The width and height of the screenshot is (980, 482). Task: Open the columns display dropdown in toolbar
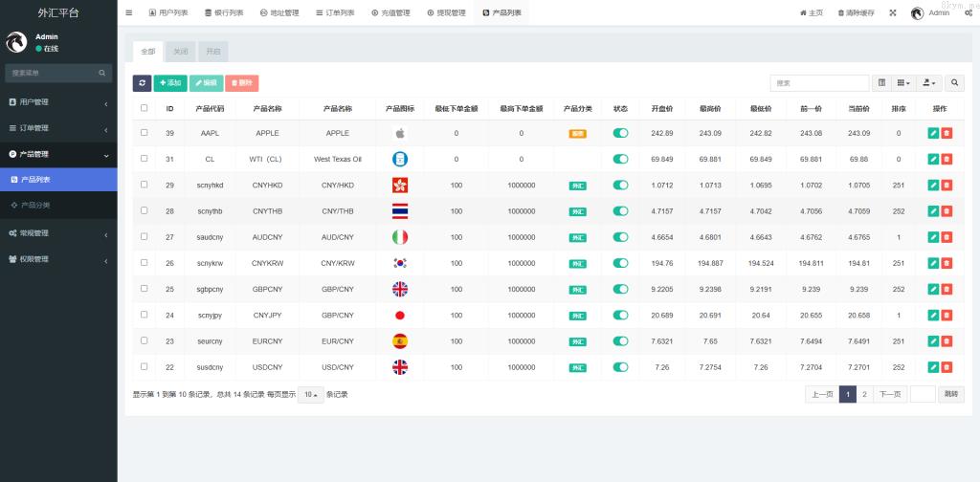tap(904, 83)
